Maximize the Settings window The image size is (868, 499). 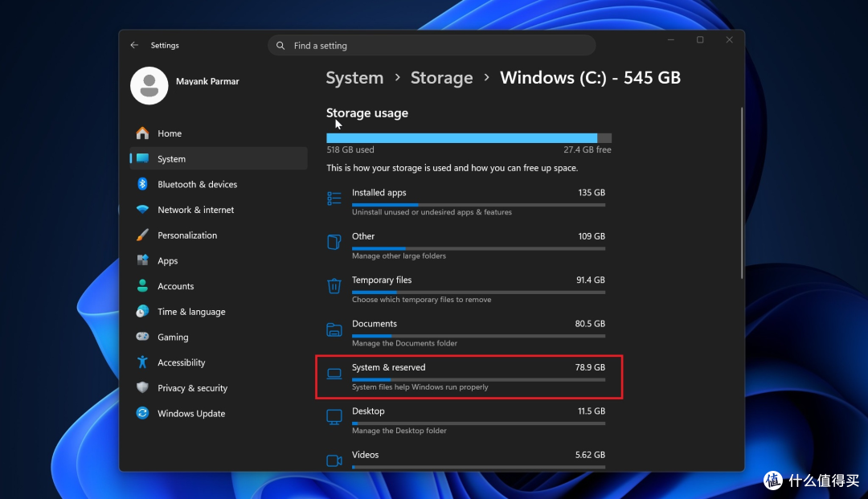pyautogui.click(x=700, y=40)
